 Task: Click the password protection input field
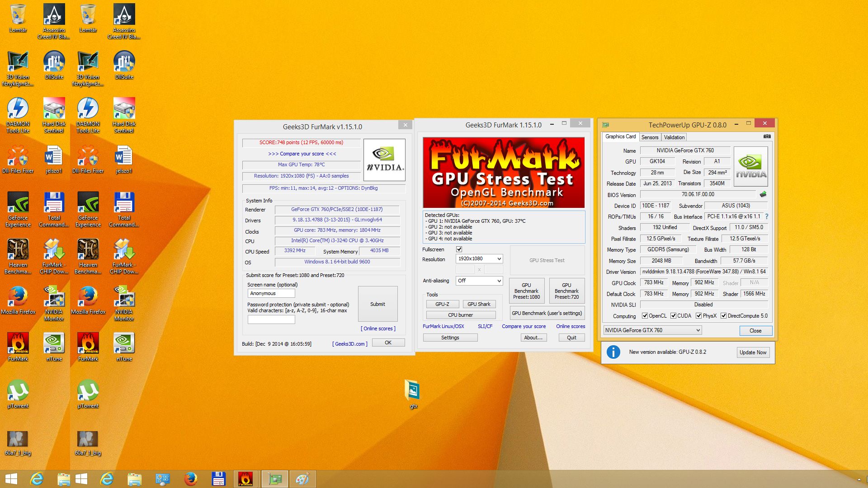(271, 319)
